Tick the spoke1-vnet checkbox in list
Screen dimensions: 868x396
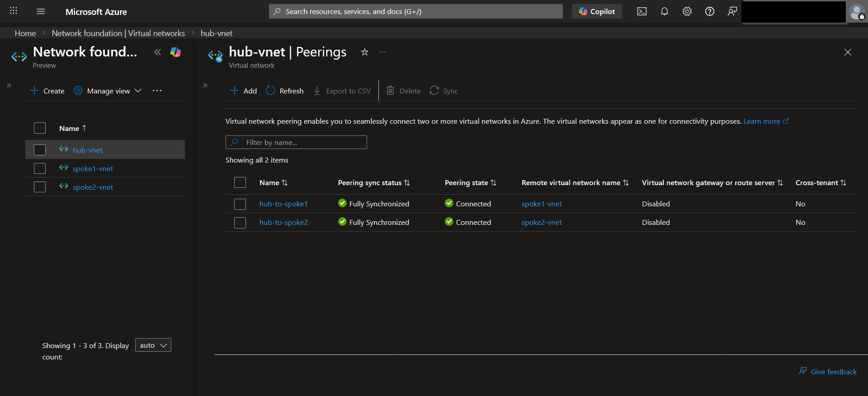[40, 168]
